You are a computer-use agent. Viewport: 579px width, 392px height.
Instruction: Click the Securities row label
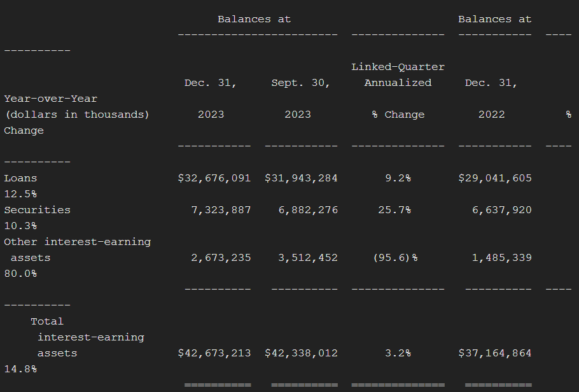tap(37, 210)
